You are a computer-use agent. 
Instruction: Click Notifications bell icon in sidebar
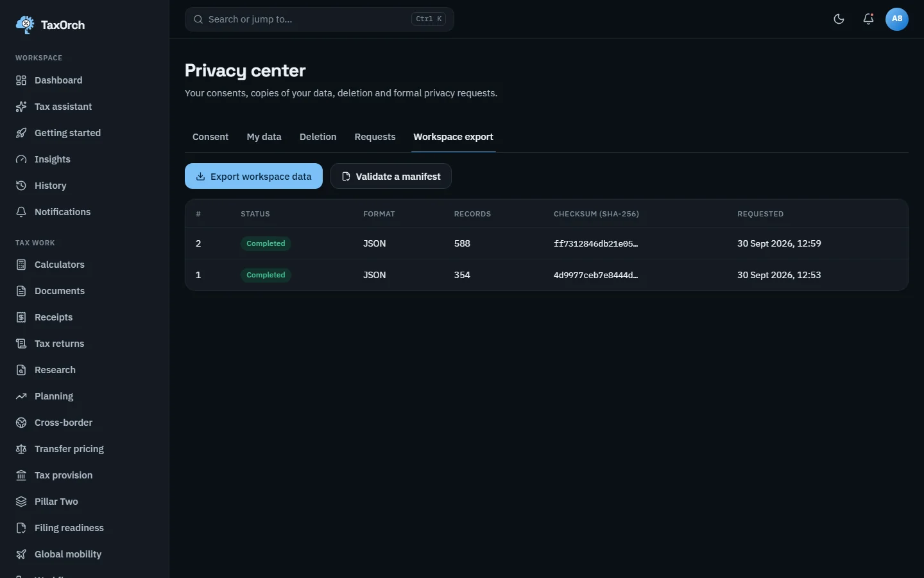(x=21, y=212)
